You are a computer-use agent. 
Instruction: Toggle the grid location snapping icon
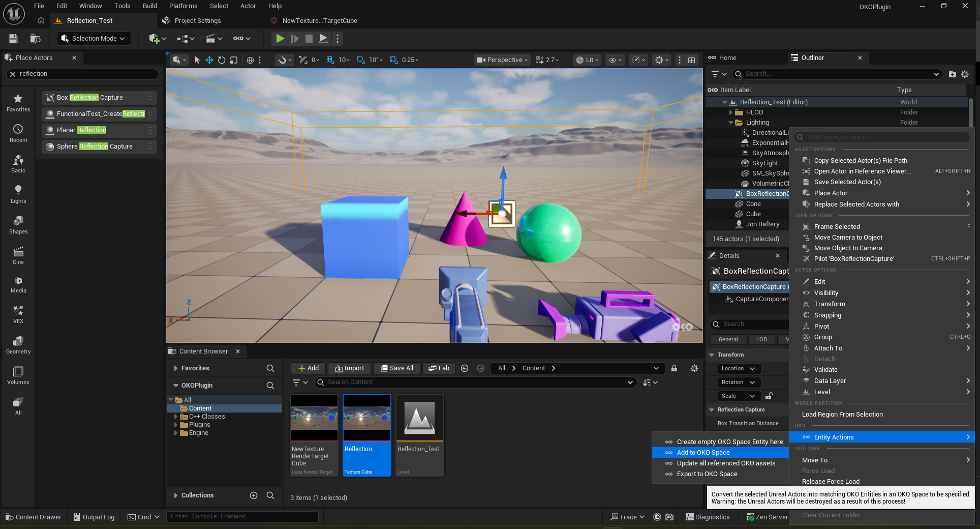330,60
